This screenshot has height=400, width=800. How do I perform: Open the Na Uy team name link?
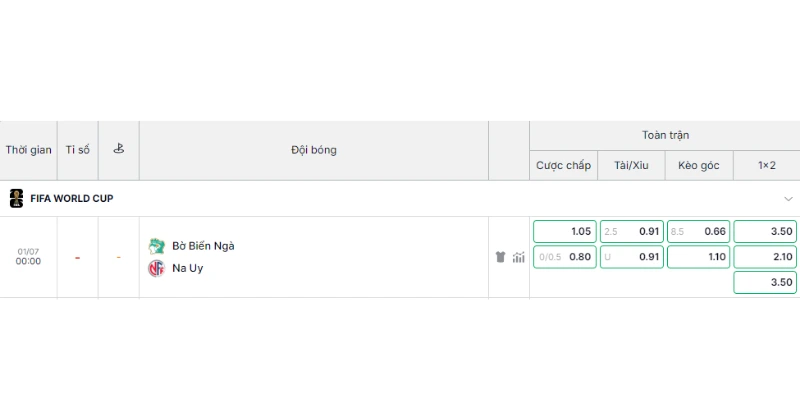pyautogui.click(x=188, y=268)
